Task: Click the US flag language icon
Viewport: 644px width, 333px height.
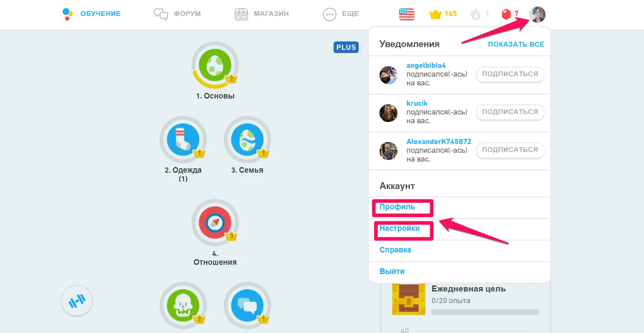Action: 407,14
